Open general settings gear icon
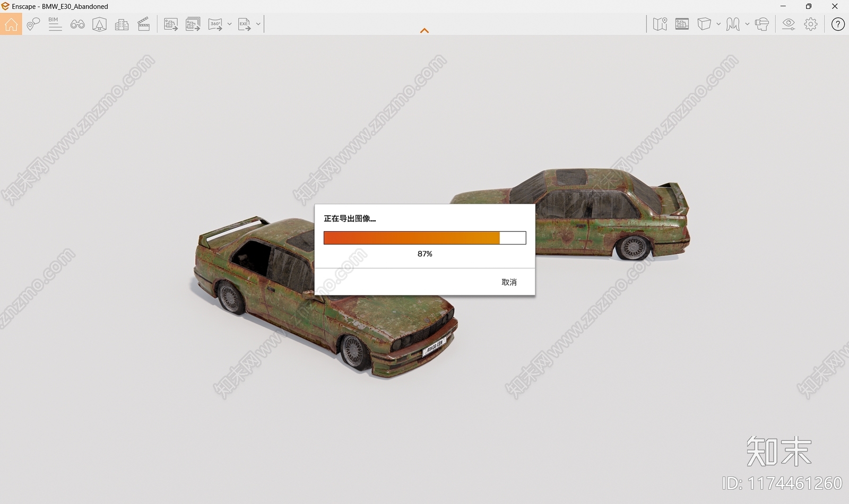 coord(811,24)
